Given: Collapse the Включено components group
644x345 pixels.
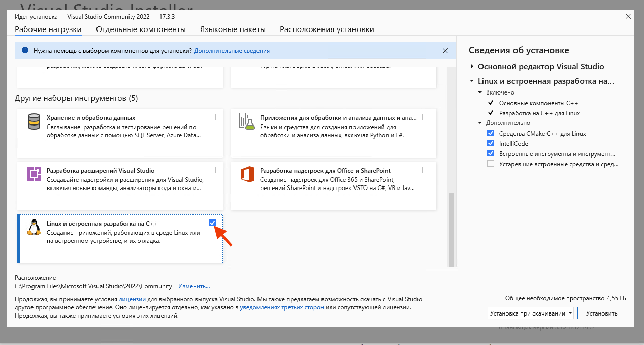Looking at the screenshot, I should pos(480,93).
